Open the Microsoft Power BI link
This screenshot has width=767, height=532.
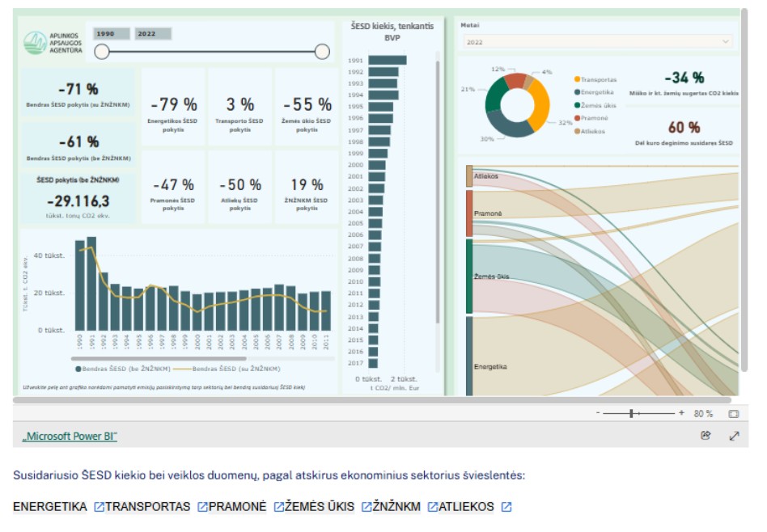(x=70, y=436)
